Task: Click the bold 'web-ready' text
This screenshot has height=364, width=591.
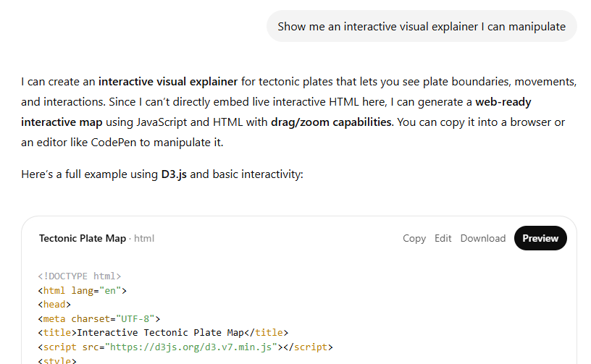Action: (503, 102)
